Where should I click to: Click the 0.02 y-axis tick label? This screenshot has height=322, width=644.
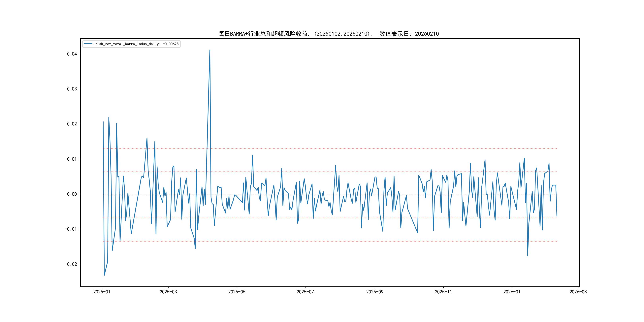(72, 124)
